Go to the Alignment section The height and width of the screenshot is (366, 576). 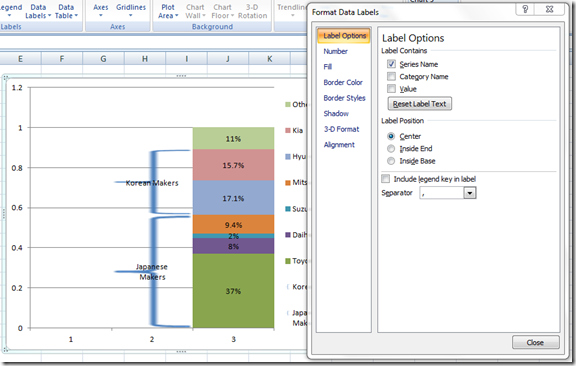coord(339,145)
